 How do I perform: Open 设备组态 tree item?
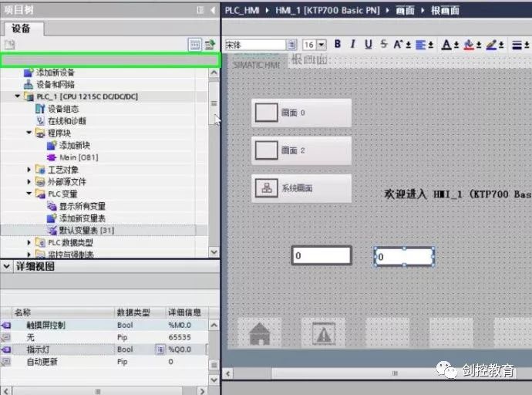tap(63, 109)
